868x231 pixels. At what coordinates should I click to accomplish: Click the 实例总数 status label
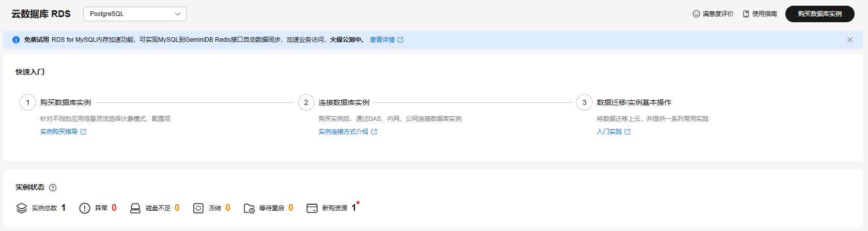[x=44, y=208]
